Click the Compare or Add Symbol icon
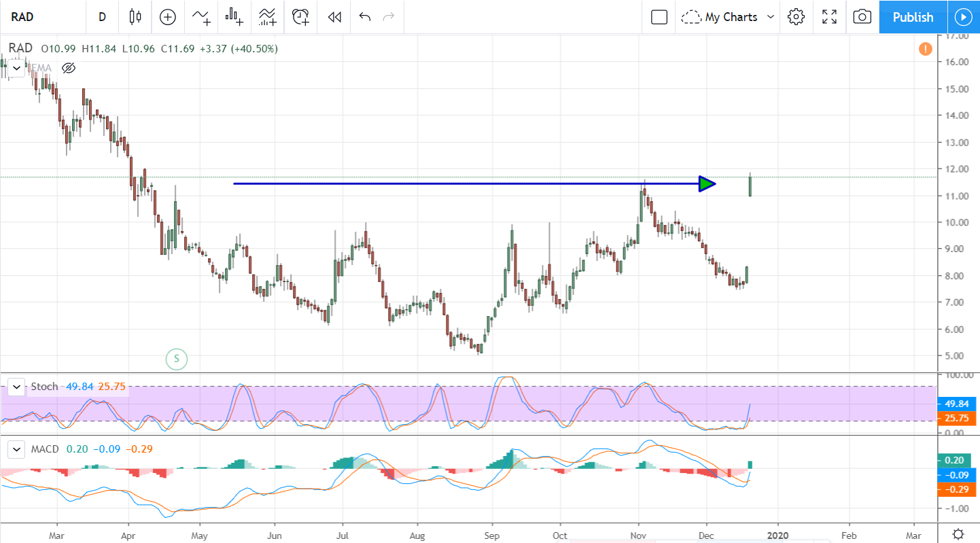This screenshot has width=980, height=543. coord(168,17)
